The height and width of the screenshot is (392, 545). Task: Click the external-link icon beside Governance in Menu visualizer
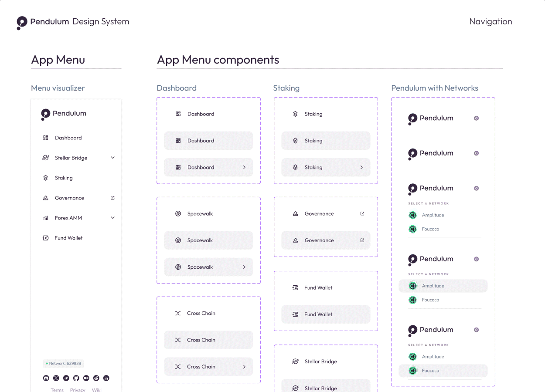(112, 198)
